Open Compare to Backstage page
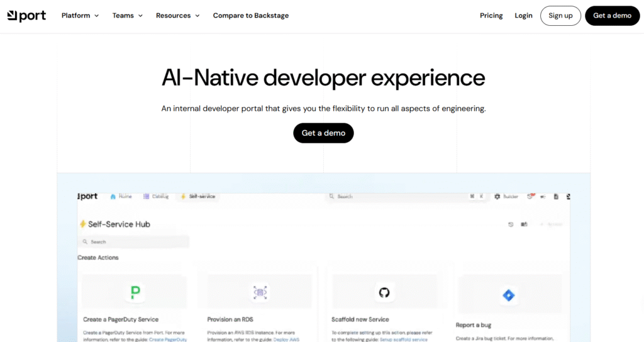 point(250,16)
